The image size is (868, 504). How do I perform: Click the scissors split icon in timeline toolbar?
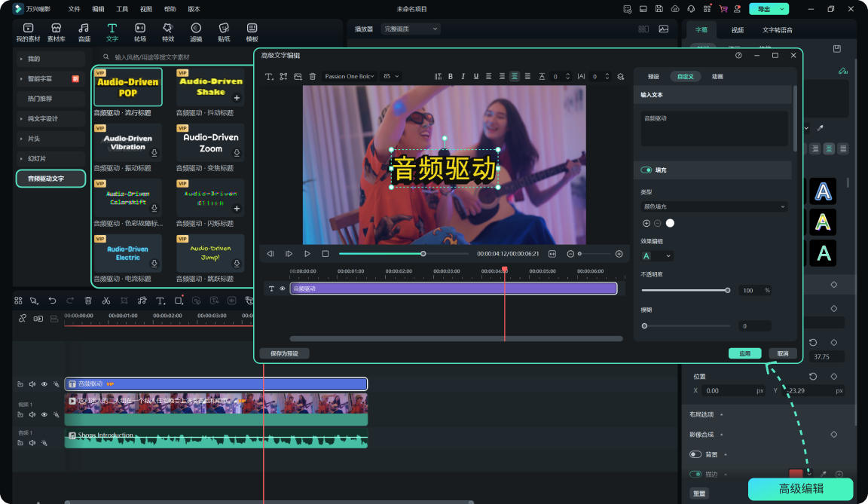coord(106,301)
